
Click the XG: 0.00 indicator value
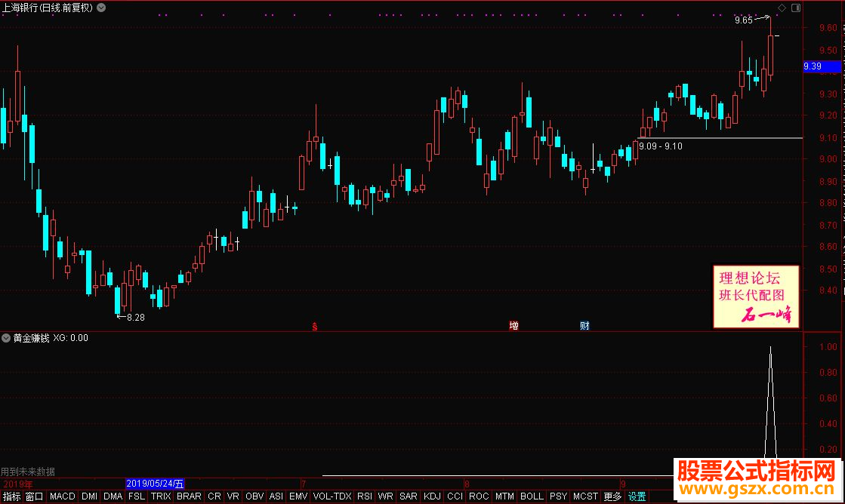[70, 338]
